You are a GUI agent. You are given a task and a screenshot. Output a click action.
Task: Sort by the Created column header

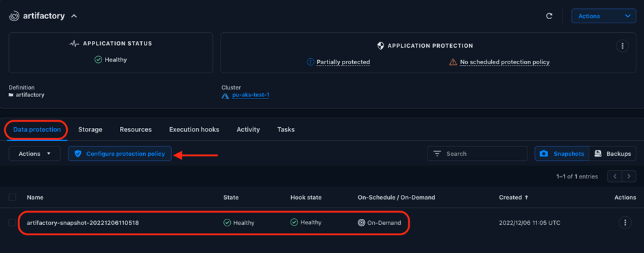[513, 197]
